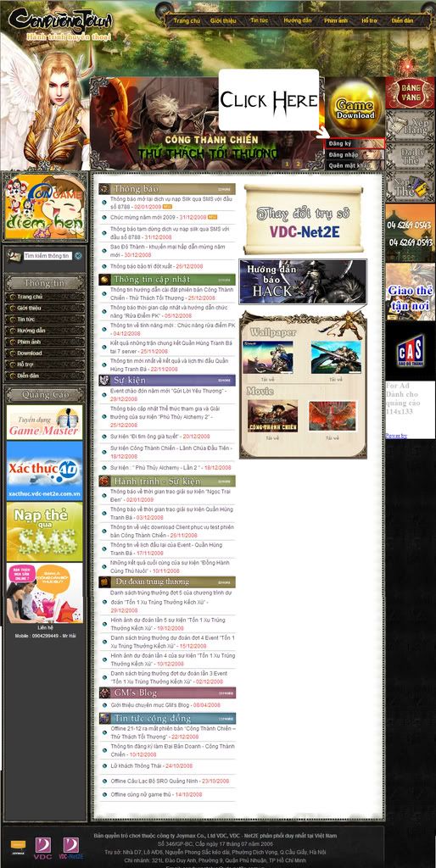Open the first Wallpaper thumbnail
This screenshot has height=868, width=436.
coord(267,357)
